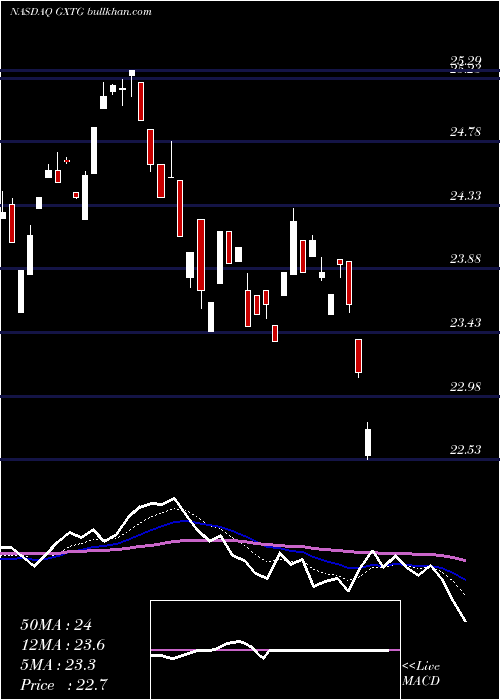Click the 23.43 price label
Viewport: 500px width, 700px height.
click(x=465, y=322)
